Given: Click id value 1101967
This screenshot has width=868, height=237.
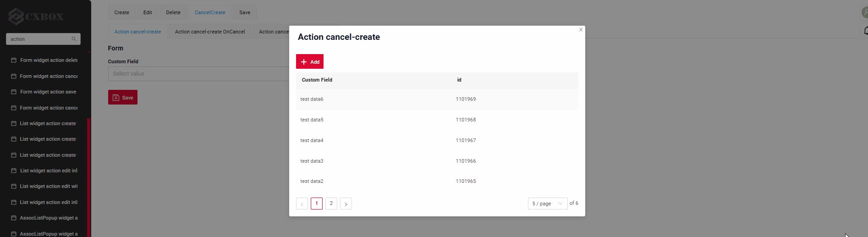Looking at the screenshot, I should (x=466, y=140).
